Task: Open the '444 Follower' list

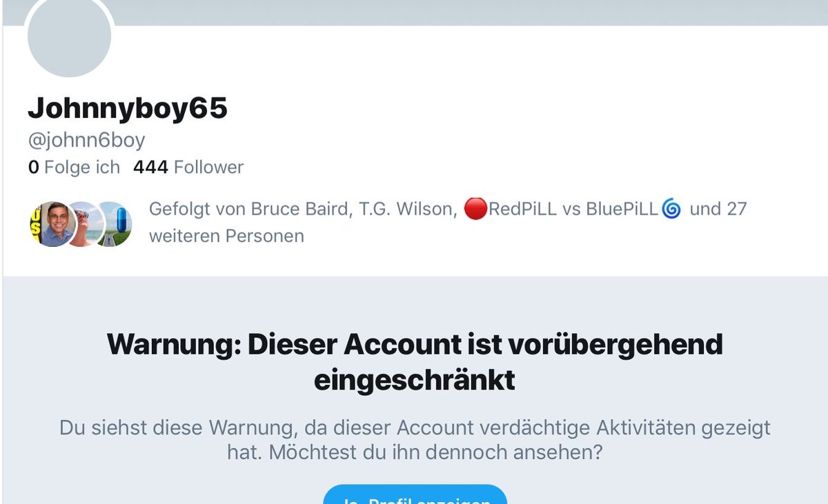Action: (188, 167)
